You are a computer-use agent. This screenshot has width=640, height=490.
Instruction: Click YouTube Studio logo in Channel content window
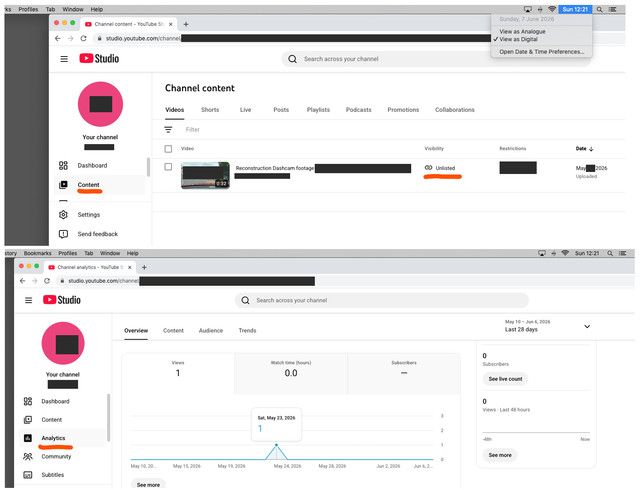[99, 59]
